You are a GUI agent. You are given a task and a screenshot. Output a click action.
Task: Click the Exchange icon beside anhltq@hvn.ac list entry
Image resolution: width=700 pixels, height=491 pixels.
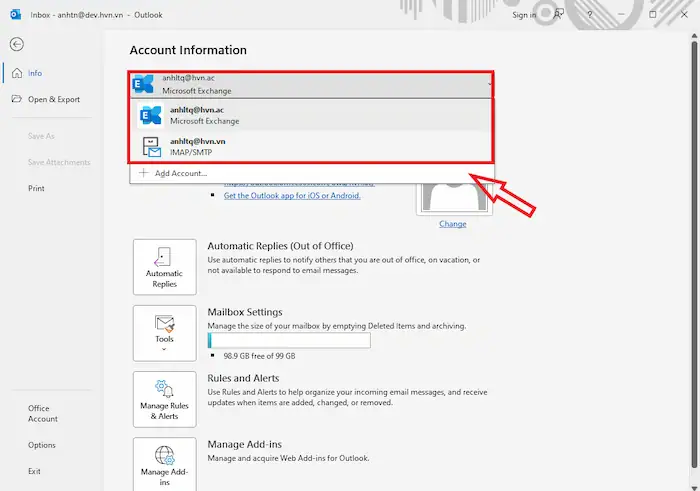(150, 115)
